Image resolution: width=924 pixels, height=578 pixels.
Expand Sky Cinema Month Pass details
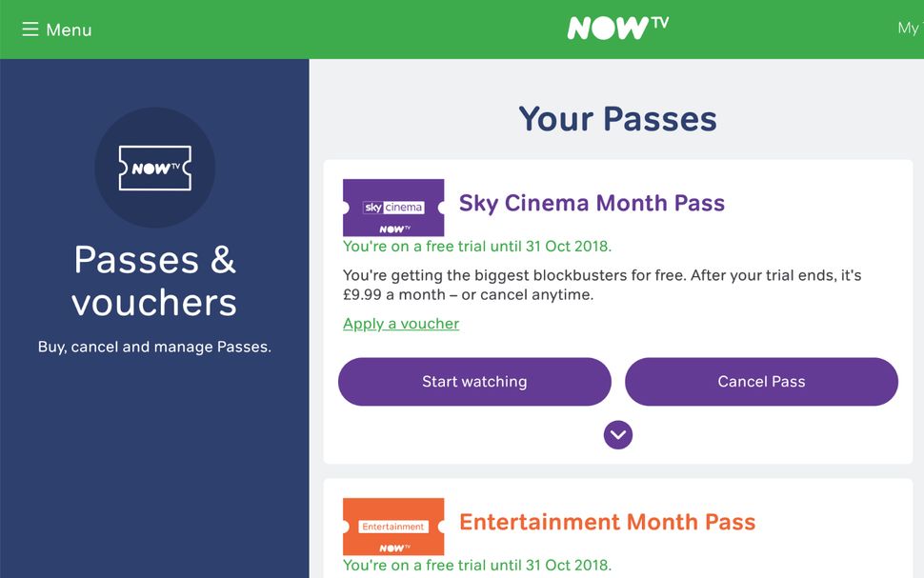[x=617, y=434]
